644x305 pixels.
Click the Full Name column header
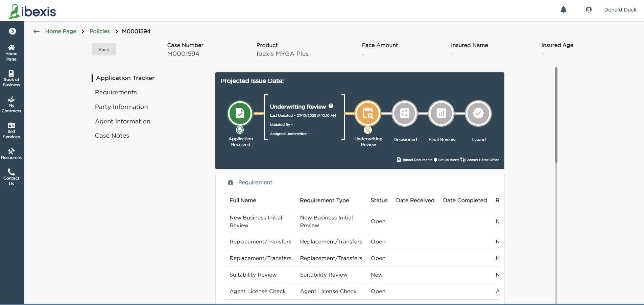[243, 201]
